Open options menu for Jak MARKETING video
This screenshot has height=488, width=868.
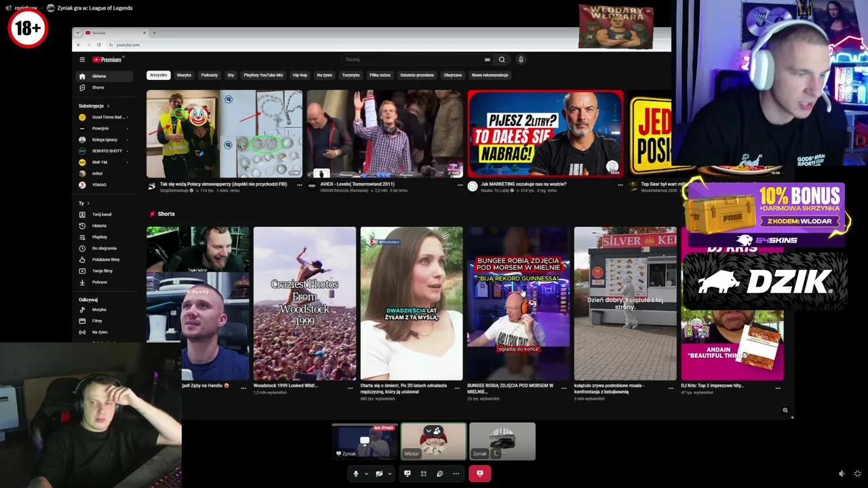coord(620,184)
